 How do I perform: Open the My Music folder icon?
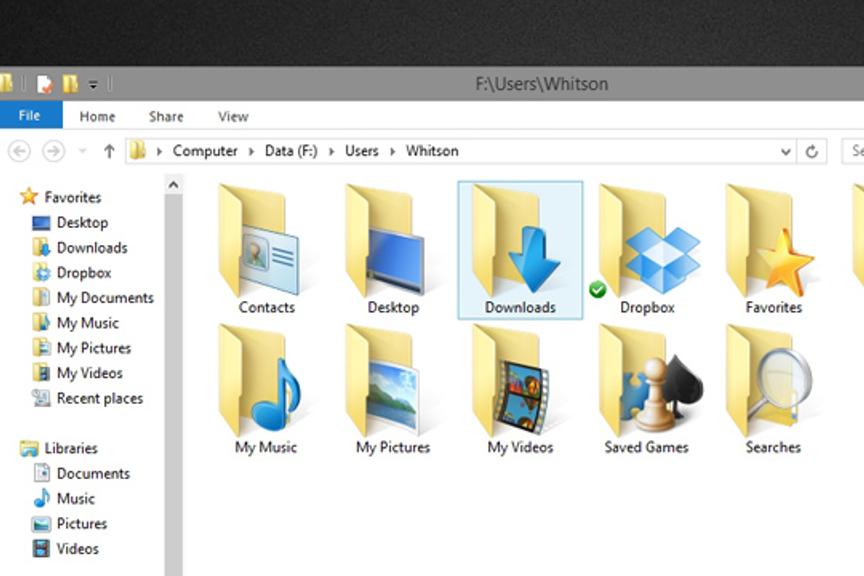[x=265, y=387]
